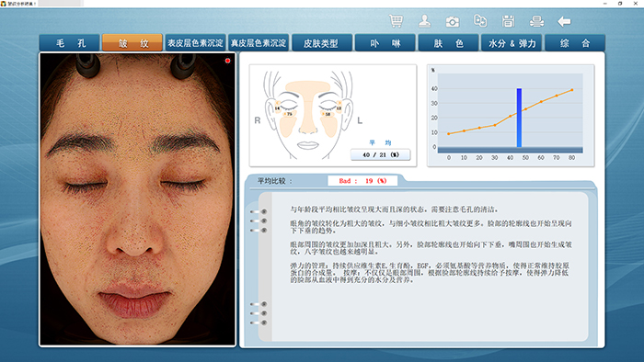Click the camera capture icon
Image resolution: width=644 pixels, height=362 pixels.
(x=453, y=21)
